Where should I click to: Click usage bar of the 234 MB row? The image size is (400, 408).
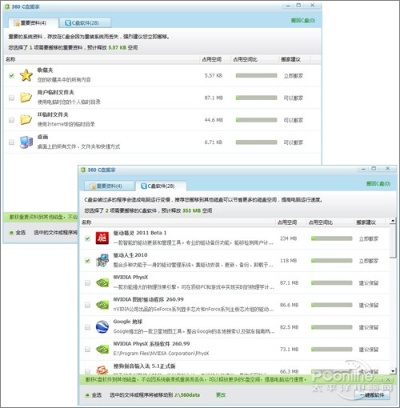pyautogui.click(x=331, y=238)
